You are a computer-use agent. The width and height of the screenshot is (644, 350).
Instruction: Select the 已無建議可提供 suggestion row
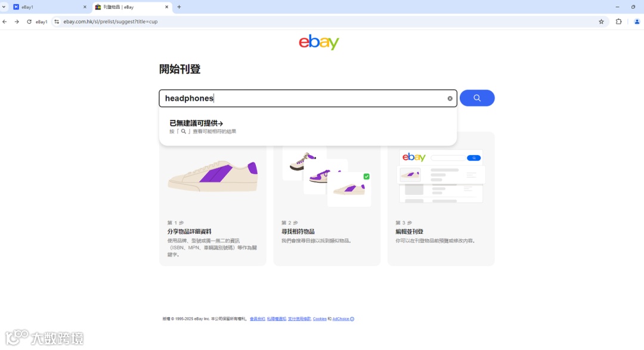point(308,127)
